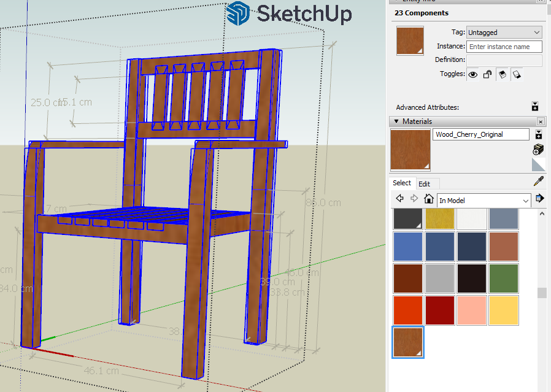Viewport: 551px width, 392px height.
Task: Select the salmon pink swatch
Action: 472,310
